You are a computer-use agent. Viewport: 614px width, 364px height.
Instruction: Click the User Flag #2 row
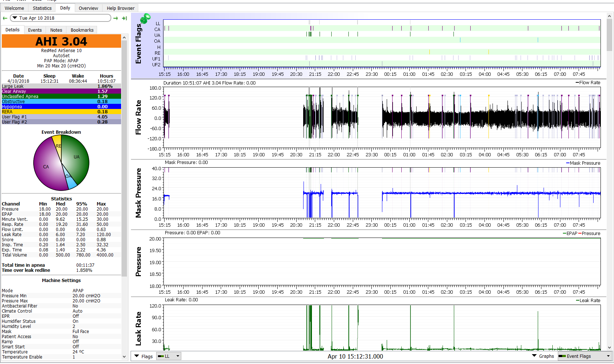pos(61,122)
